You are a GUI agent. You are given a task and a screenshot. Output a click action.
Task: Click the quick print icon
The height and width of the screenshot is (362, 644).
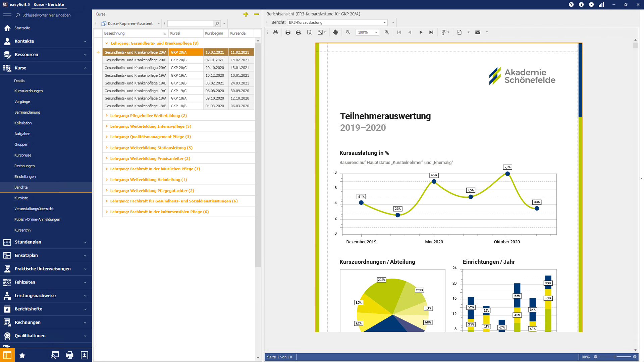coord(298,32)
